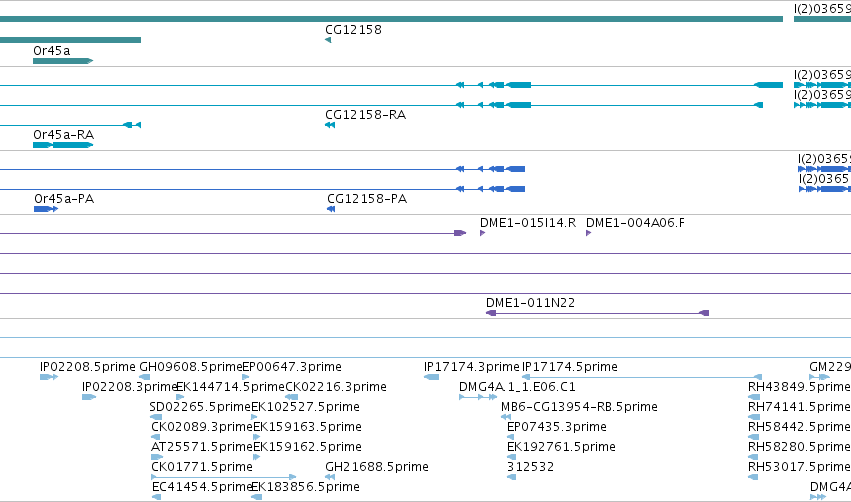Select the DME1-004A06.F feature arrow
The width and height of the screenshot is (851, 502).
click(589, 233)
